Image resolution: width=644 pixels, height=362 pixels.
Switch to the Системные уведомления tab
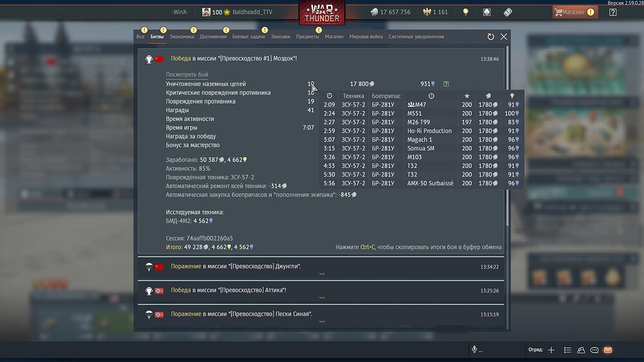416,37
